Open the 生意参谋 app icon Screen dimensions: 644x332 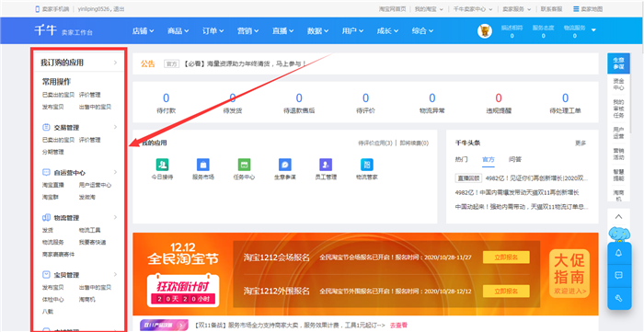click(x=285, y=164)
